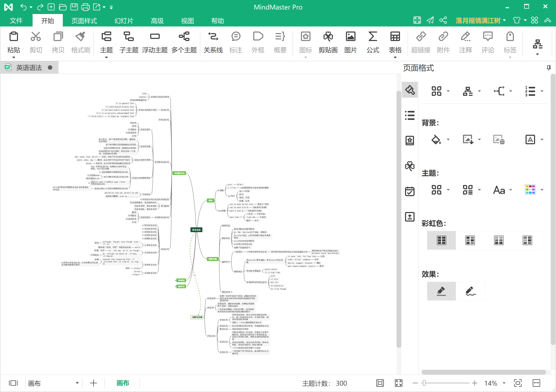Select the first rainbow color option

pos(441,240)
